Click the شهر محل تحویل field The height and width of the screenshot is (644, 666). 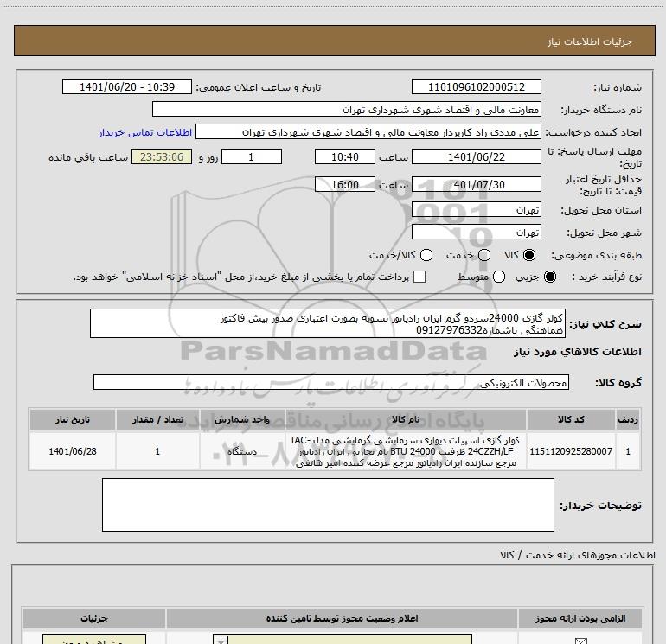[x=476, y=232]
